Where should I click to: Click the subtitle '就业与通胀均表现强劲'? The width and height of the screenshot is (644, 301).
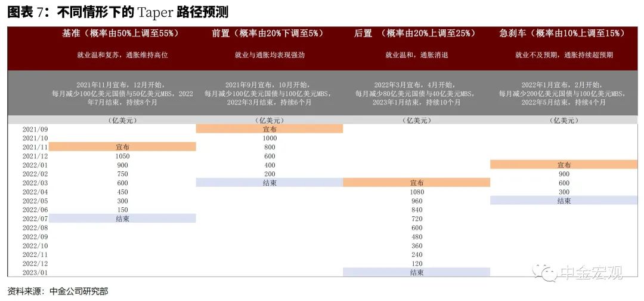pyautogui.click(x=270, y=55)
